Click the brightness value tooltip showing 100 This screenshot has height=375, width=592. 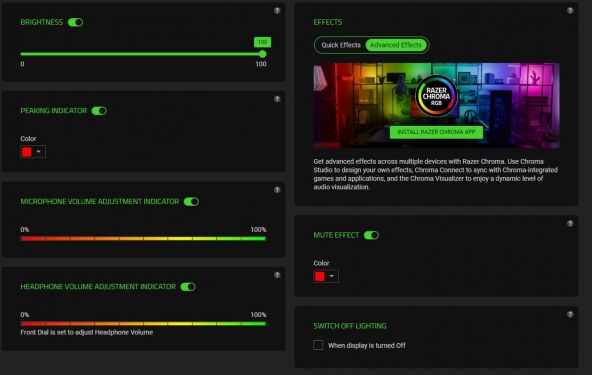pyautogui.click(x=262, y=42)
